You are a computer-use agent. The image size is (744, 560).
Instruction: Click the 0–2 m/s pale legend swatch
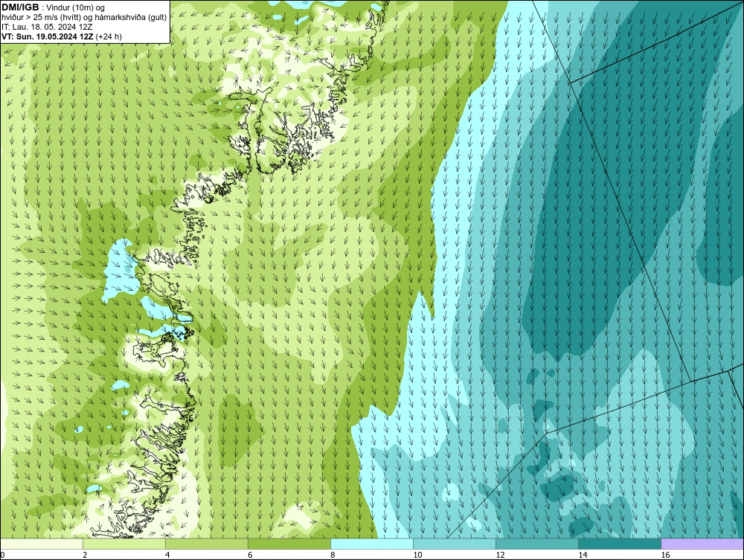coord(42,544)
